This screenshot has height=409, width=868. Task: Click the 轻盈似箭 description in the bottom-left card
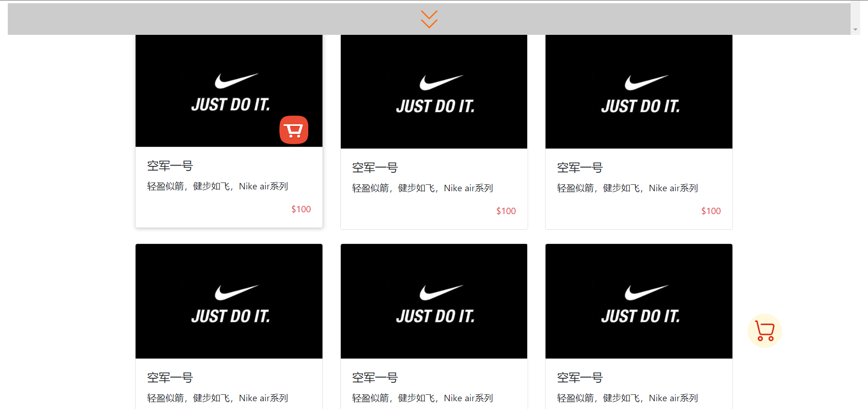click(218, 398)
